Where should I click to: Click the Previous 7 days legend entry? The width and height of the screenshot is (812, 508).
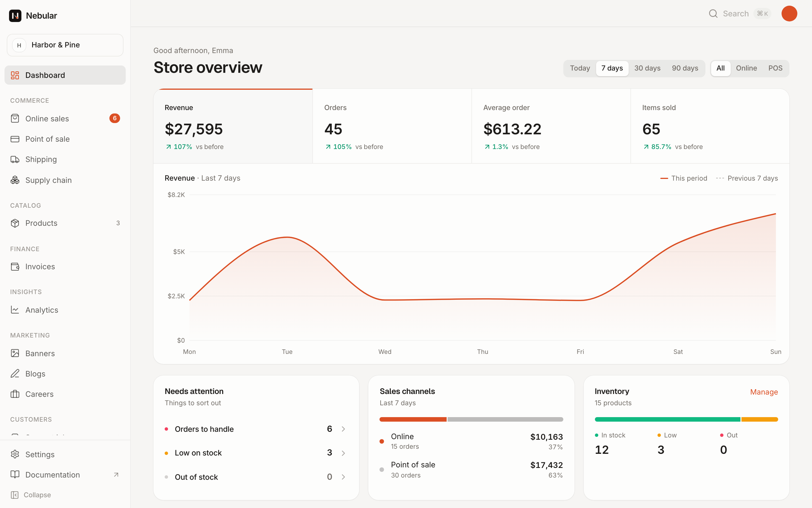click(747, 178)
